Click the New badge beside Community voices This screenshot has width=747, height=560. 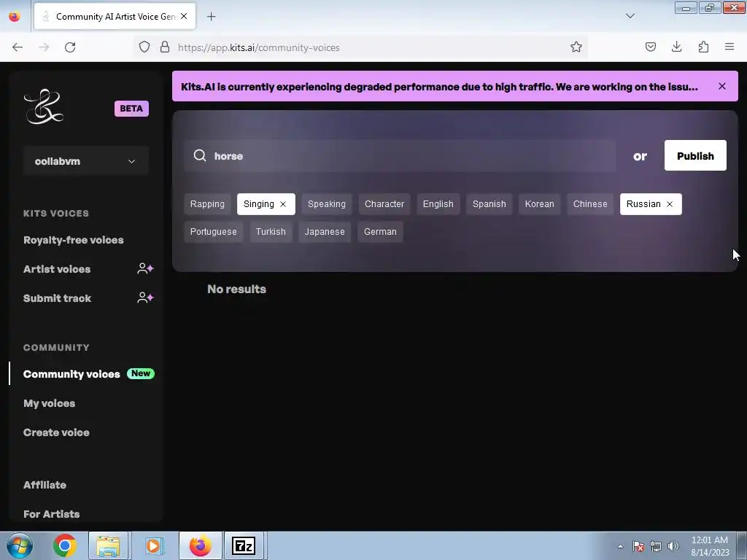tap(141, 374)
